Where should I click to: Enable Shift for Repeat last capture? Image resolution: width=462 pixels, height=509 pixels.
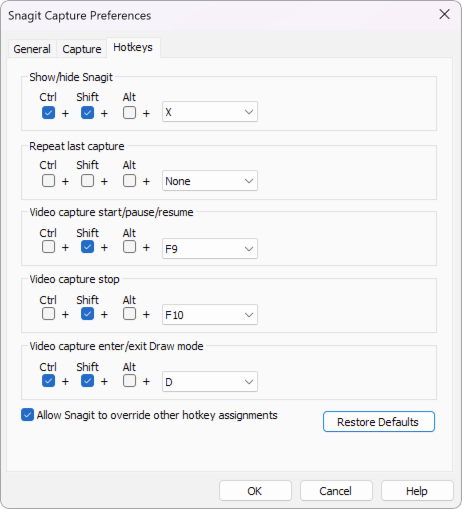[87, 181]
